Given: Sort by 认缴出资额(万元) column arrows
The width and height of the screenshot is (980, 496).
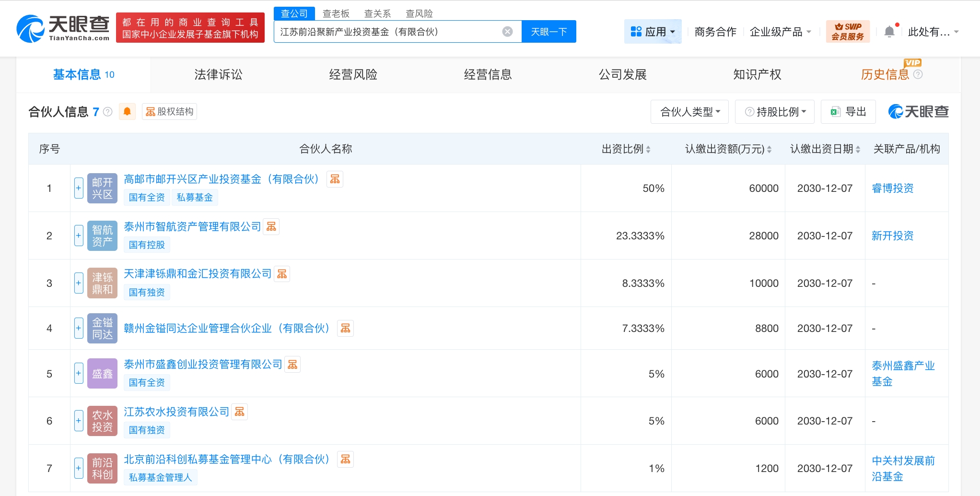Looking at the screenshot, I should [769, 149].
